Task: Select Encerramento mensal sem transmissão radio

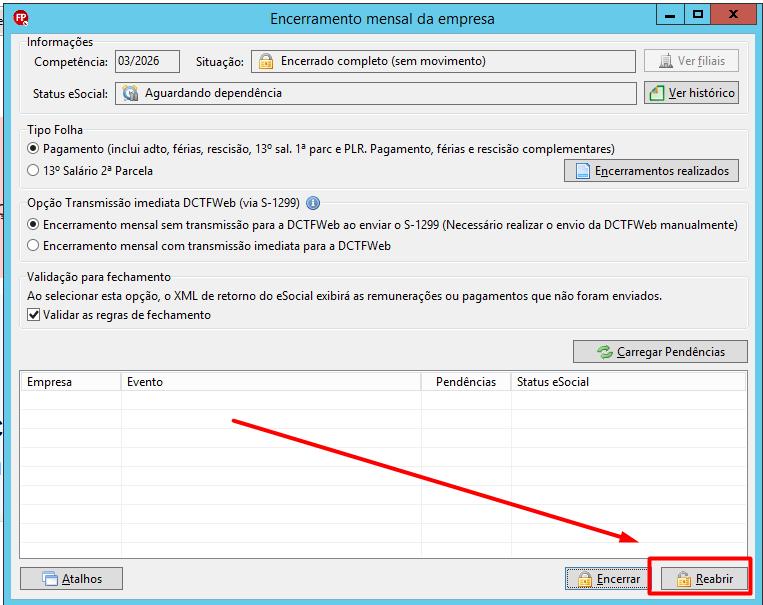Action: 33,224
